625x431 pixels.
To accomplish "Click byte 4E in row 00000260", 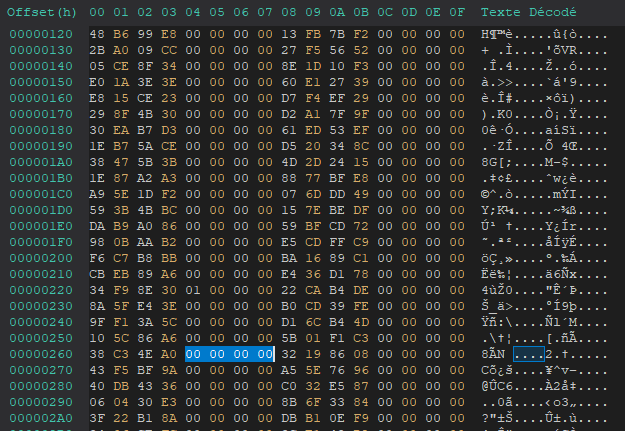I will [145, 354].
